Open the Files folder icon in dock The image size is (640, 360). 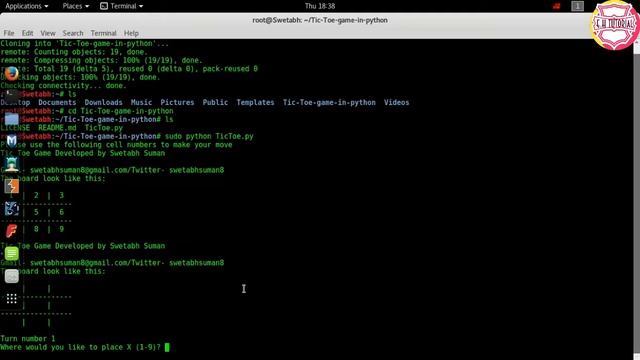pyautogui.click(x=11, y=119)
